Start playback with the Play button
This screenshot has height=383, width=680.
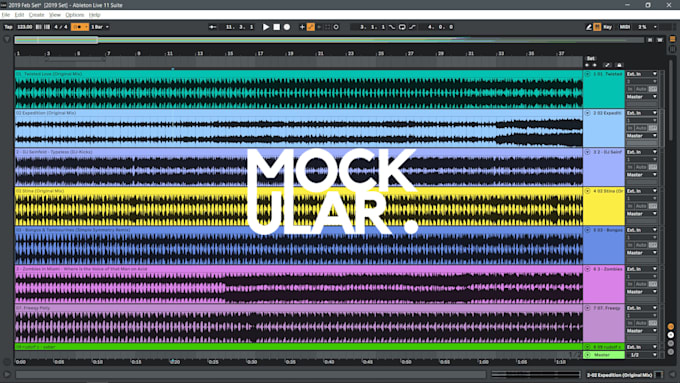coord(266,27)
